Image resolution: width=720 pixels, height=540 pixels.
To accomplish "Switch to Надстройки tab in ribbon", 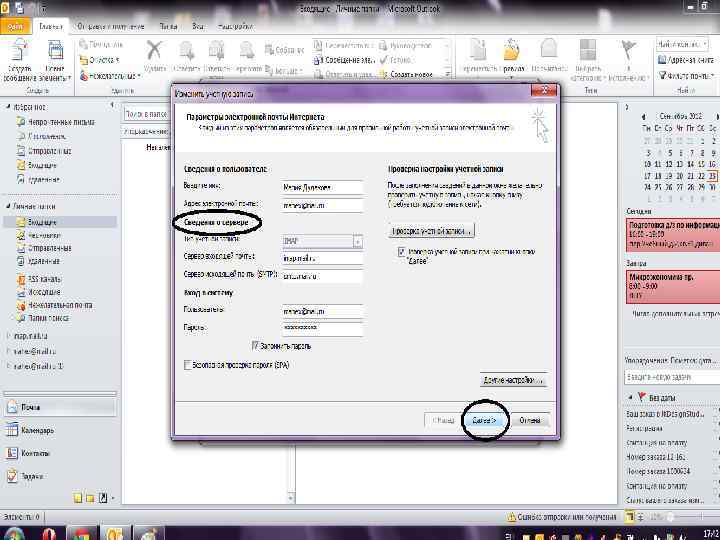I will (x=235, y=27).
